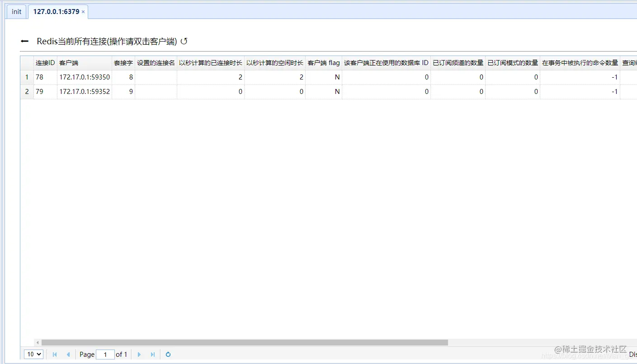Switch to the init tab
This screenshot has height=364, width=637.
16,12
